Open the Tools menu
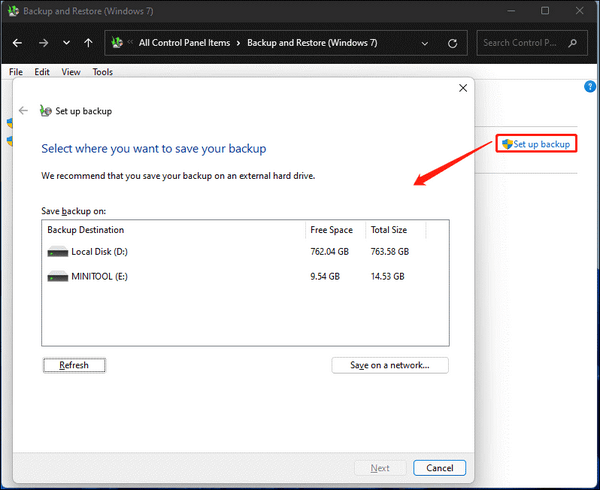 tap(102, 72)
